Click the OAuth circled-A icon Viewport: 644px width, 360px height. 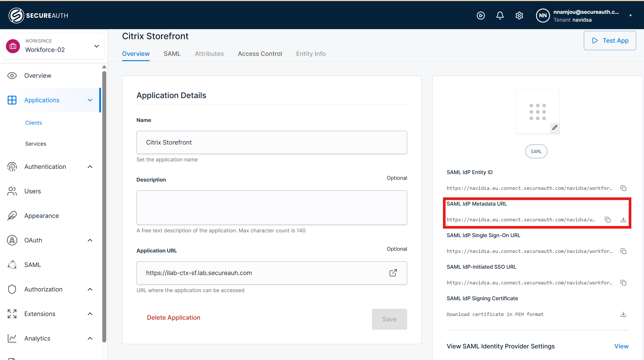click(x=12, y=240)
